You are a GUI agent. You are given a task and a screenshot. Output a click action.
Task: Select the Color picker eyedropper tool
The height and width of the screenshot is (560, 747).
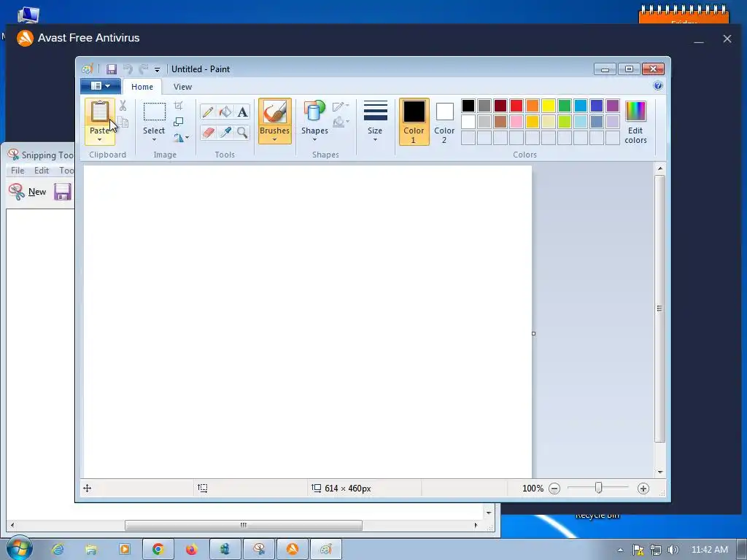225,132
